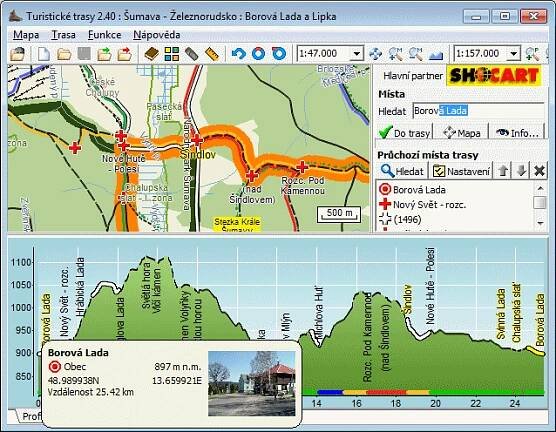Click the Nastavení checkbox button

point(462,171)
